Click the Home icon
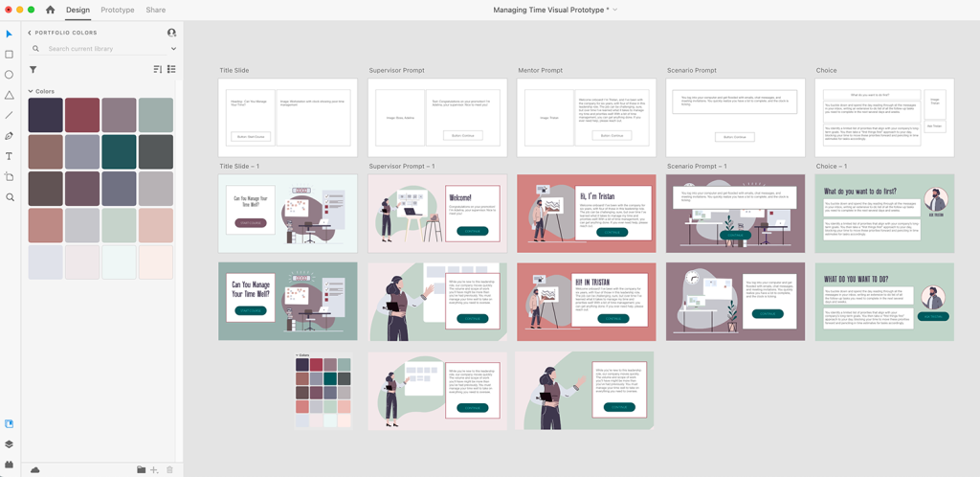This screenshot has width=980, height=477. (x=51, y=10)
